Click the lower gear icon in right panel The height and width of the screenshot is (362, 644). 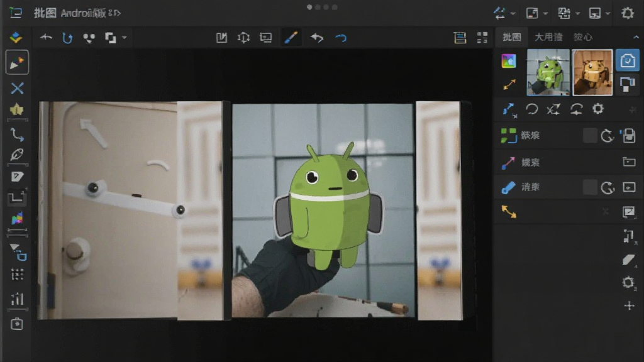tap(628, 282)
